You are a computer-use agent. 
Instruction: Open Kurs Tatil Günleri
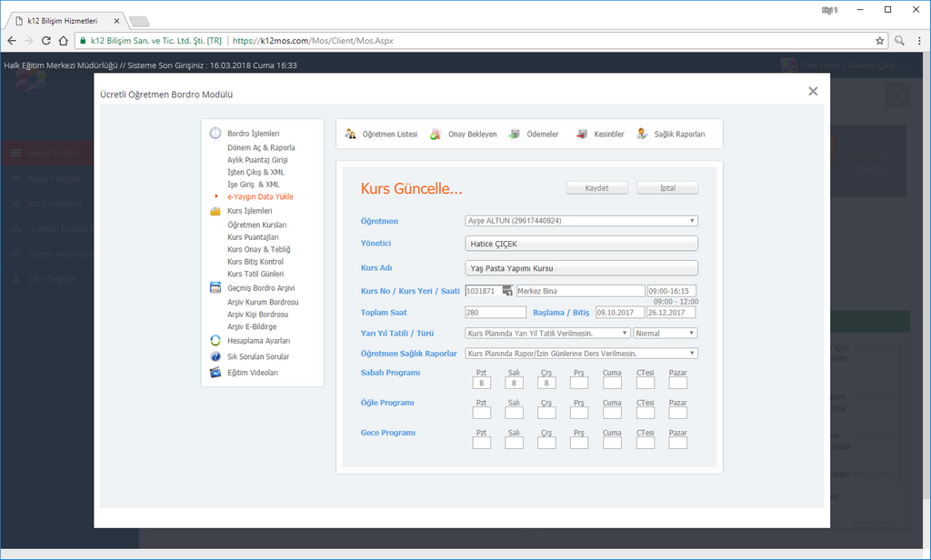[x=255, y=274]
